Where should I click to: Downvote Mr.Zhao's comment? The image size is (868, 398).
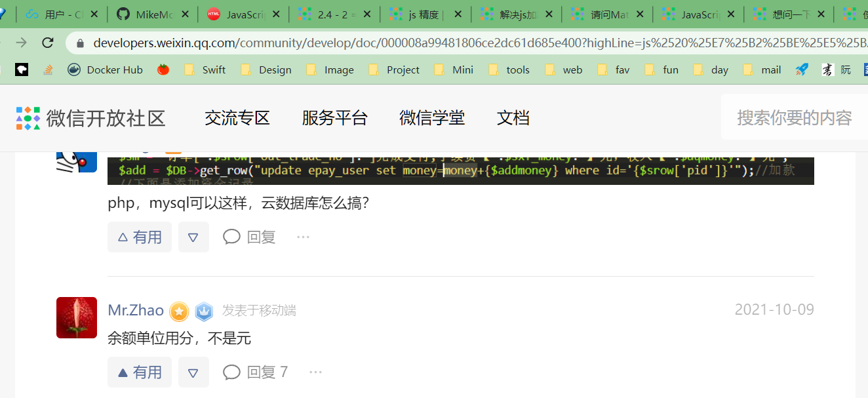point(193,372)
